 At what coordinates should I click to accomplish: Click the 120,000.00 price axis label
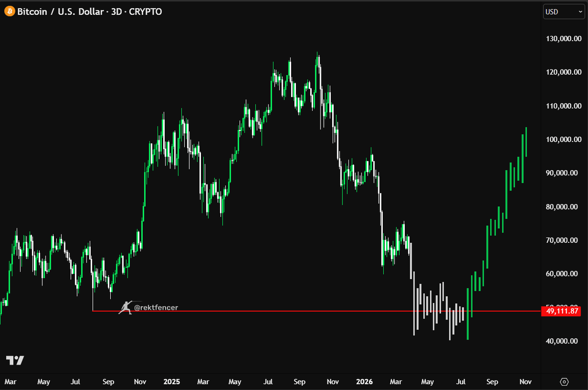point(563,72)
